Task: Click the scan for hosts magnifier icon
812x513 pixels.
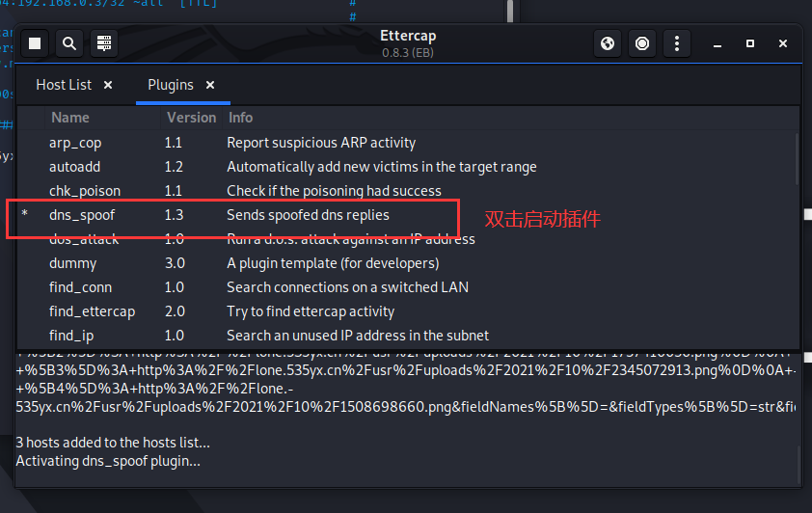Action: pos(69,43)
